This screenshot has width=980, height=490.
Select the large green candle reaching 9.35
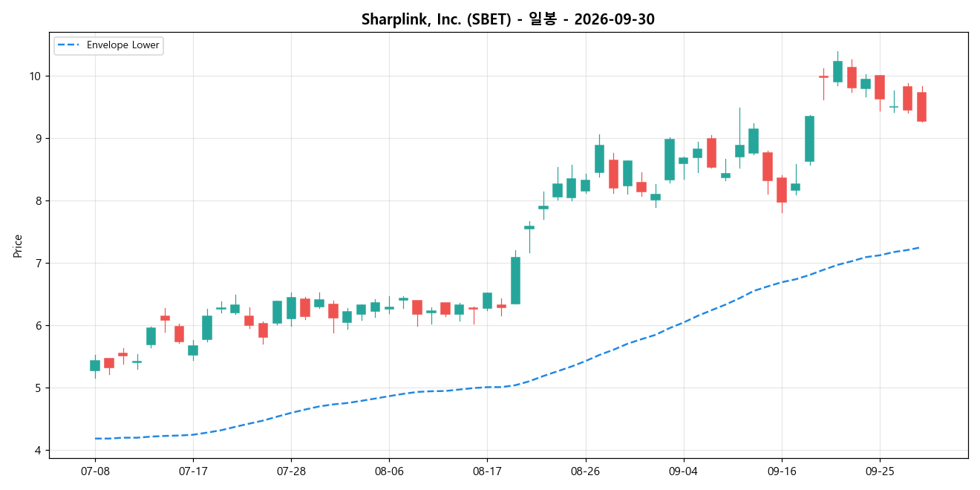(809, 139)
